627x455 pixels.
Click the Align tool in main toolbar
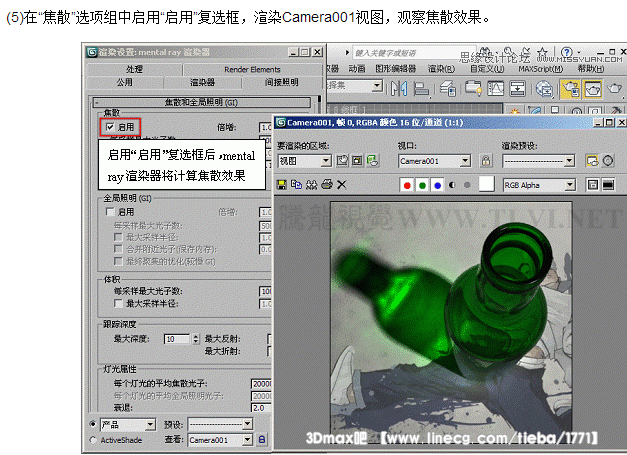click(x=421, y=88)
